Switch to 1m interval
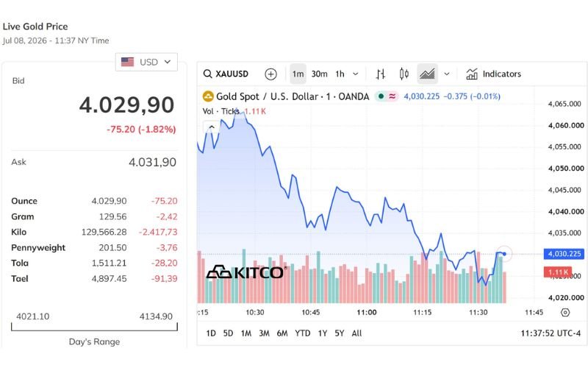Screen dimensions: 588x368 click(x=298, y=74)
